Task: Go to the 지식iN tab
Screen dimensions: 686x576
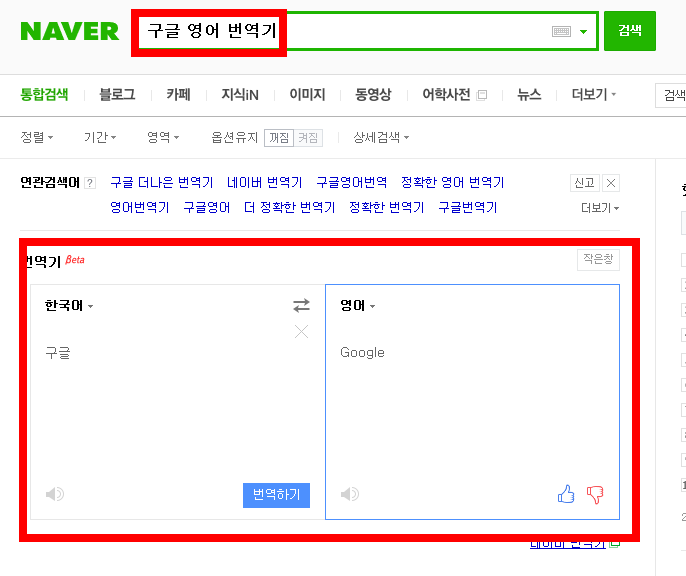Action: click(x=240, y=94)
